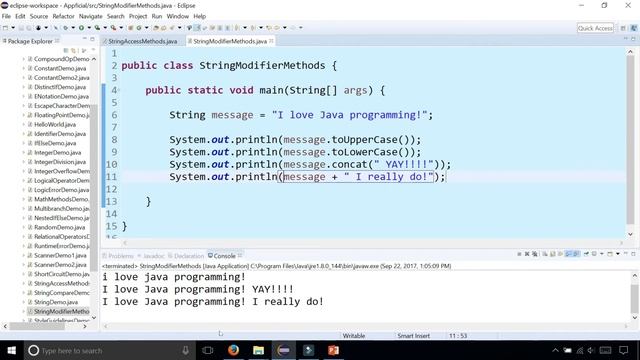Open the dropdown arrow beside the green Run icon

coord(89,28)
